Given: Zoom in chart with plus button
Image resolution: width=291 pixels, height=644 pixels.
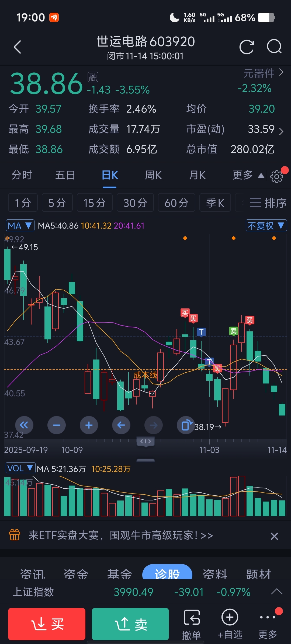Looking at the screenshot, I should pos(89,425).
